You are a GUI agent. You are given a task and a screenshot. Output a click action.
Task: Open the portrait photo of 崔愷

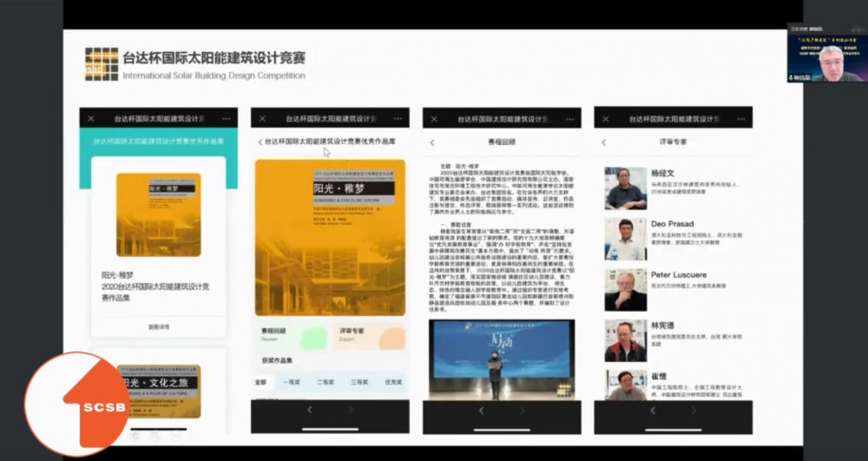click(x=626, y=385)
